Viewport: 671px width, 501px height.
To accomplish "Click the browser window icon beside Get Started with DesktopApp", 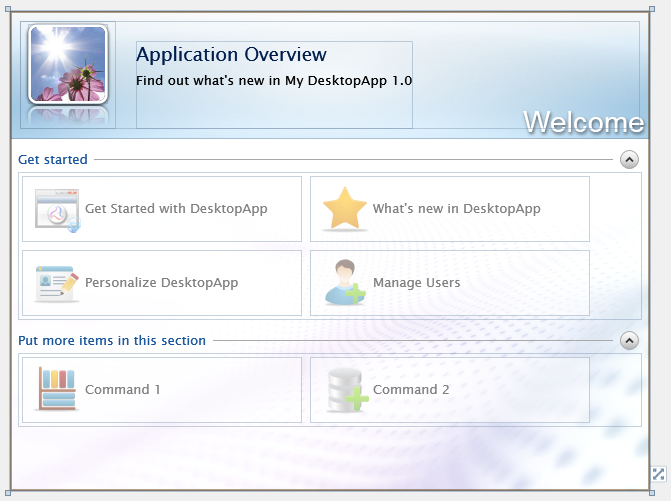I will pyautogui.click(x=58, y=210).
